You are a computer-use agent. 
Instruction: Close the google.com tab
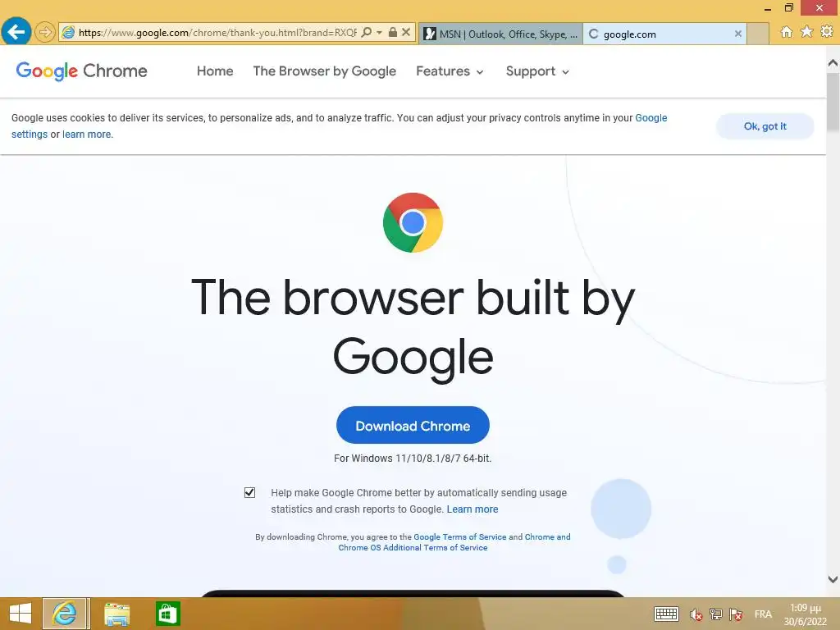coord(737,34)
